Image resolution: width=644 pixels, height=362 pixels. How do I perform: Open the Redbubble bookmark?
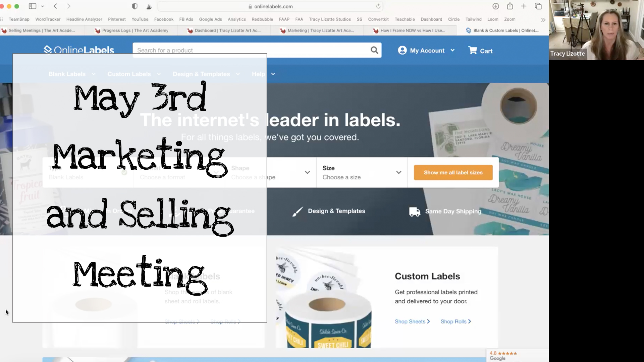pyautogui.click(x=262, y=19)
